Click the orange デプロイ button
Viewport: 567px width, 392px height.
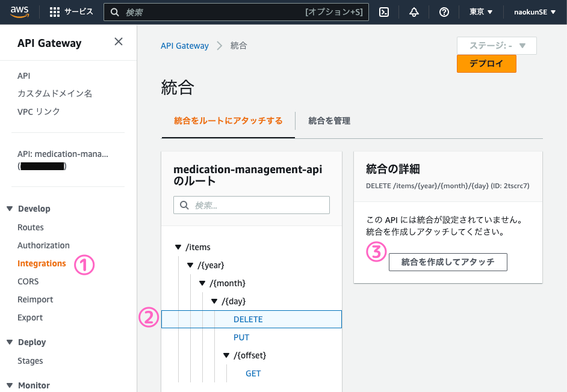pos(486,64)
